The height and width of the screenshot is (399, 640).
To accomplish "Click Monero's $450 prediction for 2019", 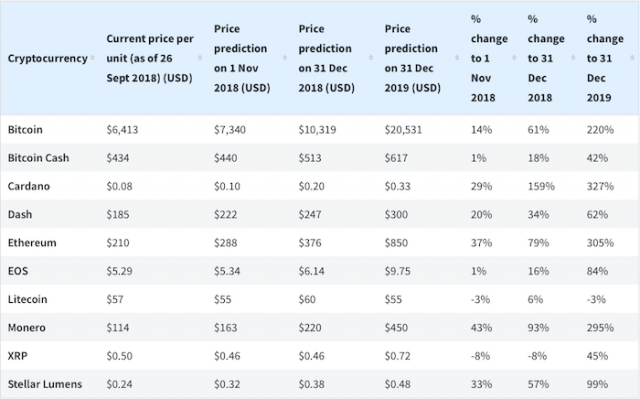I will pos(396,328).
